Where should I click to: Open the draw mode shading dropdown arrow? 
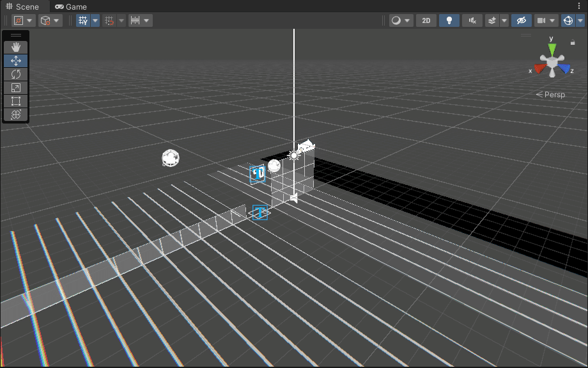click(x=408, y=20)
